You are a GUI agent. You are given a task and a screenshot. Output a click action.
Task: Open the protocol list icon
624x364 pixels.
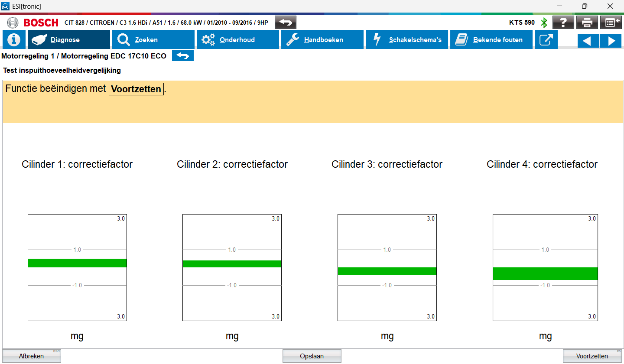pyautogui.click(x=611, y=23)
